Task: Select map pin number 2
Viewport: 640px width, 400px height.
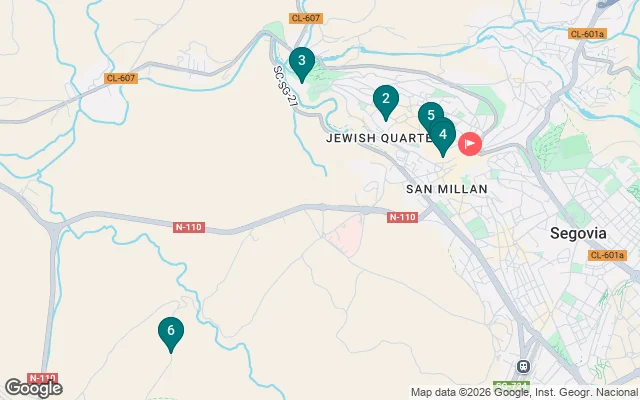Action: pyautogui.click(x=386, y=102)
